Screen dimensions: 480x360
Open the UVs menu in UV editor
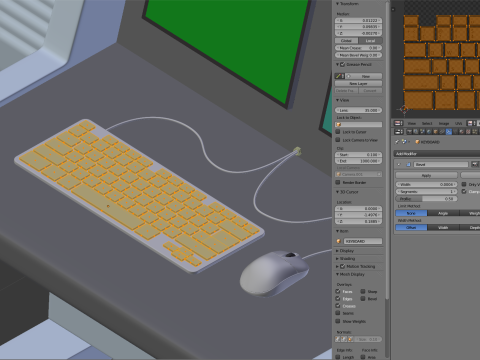point(459,123)
